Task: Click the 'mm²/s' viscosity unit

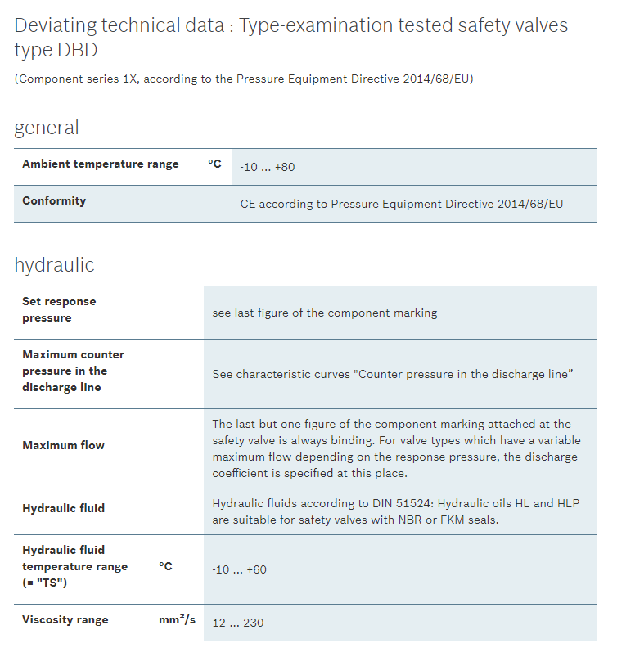Action: (177, 619)
